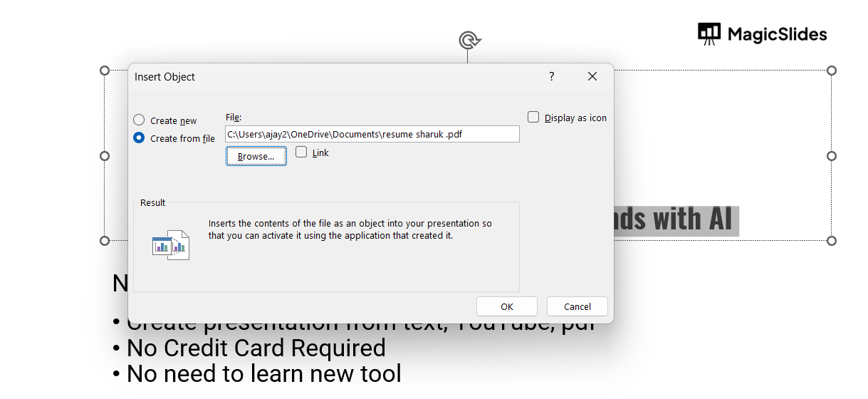Click the top-left selection handle
The height and width of the screenshot is (399, 868).
click(x=105, y=71)
